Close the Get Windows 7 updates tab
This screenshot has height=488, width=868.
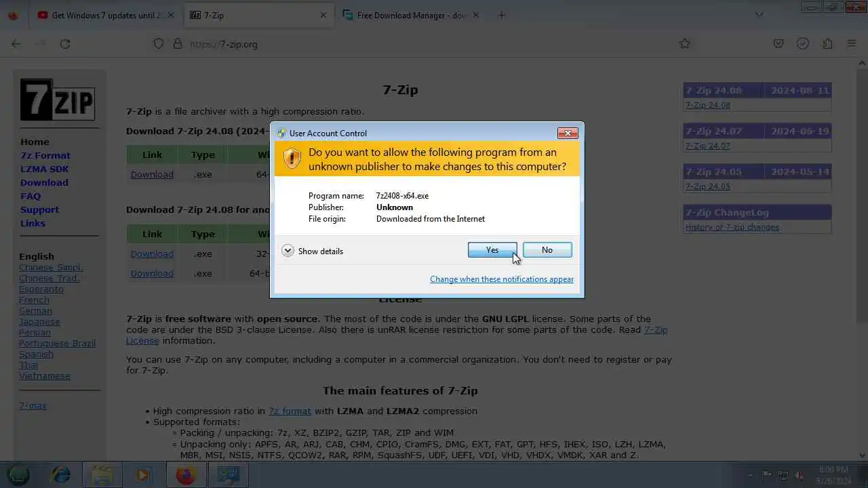[170, 15]
